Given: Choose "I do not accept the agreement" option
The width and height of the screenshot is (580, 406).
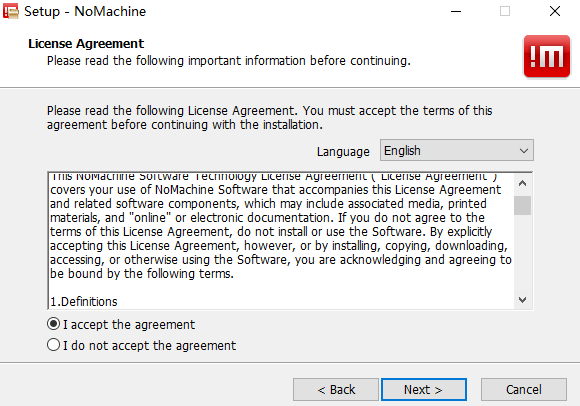Looking at the screenshot, I should (54, 345).
